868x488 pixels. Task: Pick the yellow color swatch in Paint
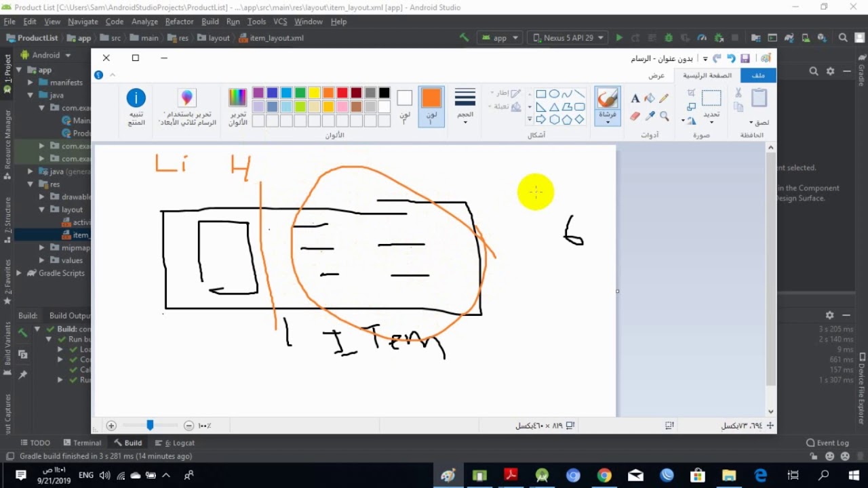314,94
